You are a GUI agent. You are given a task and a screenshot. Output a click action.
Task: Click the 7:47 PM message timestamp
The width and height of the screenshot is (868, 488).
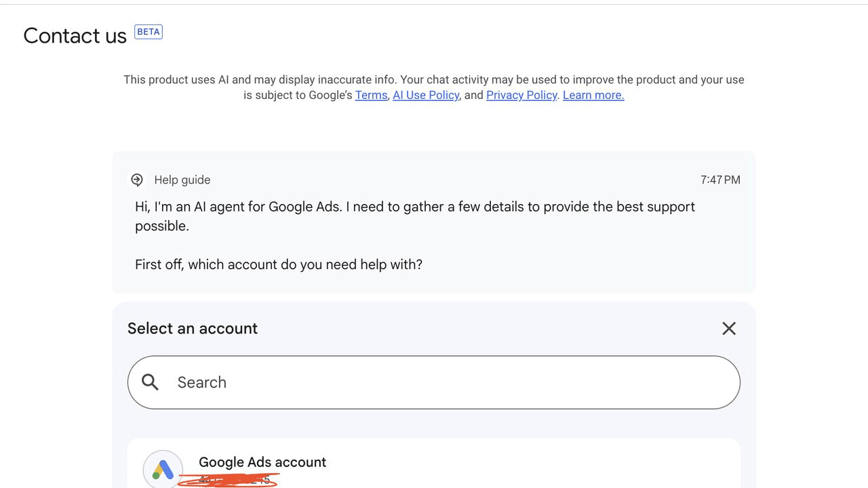coord(720,180)
